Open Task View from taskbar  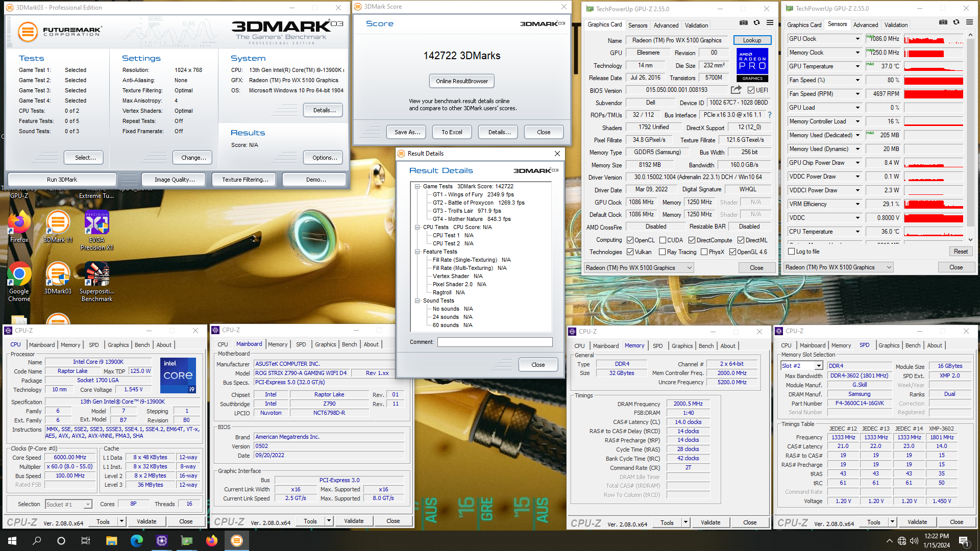pos(86,541)
